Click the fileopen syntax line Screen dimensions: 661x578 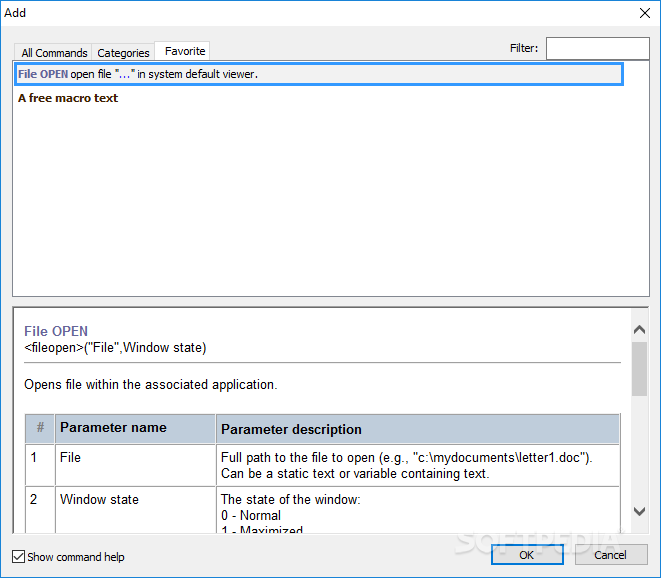tap(115, 348)
